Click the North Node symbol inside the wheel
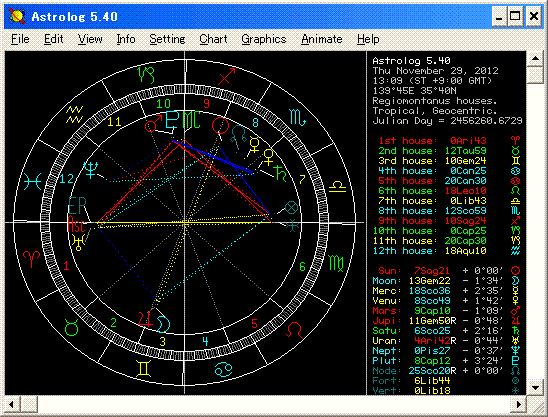This screenshot has width=548, height=417. [x=239, y=134]
